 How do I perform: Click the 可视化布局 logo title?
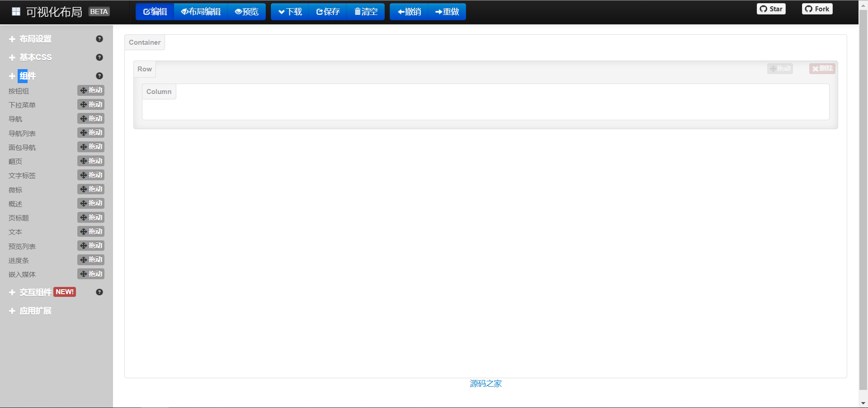click(54, 12)
